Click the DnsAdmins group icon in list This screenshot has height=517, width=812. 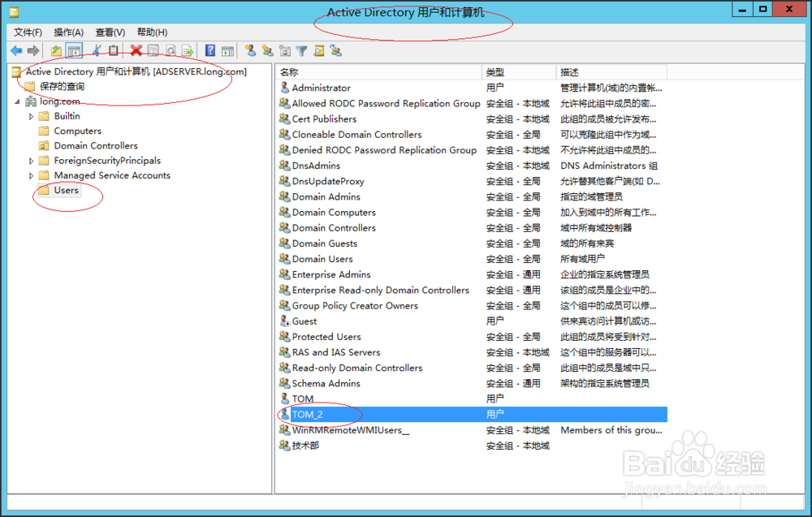[284, 165]
